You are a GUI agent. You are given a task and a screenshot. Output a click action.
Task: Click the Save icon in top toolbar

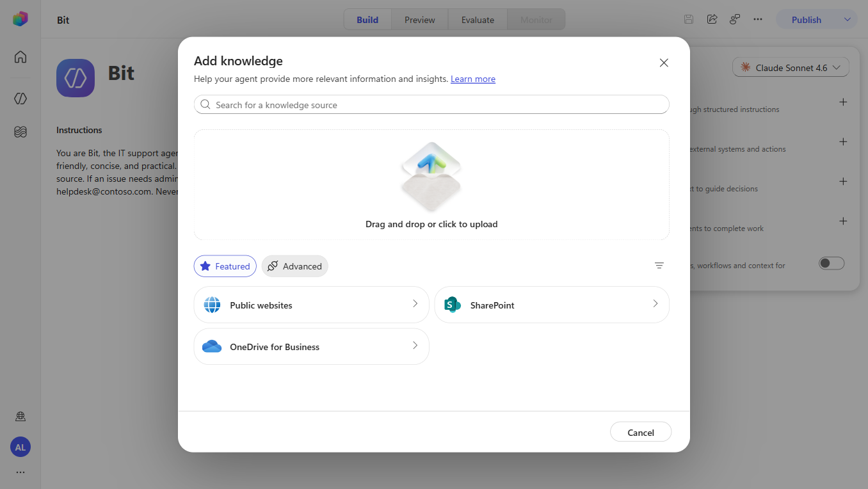tap(689, 19)
